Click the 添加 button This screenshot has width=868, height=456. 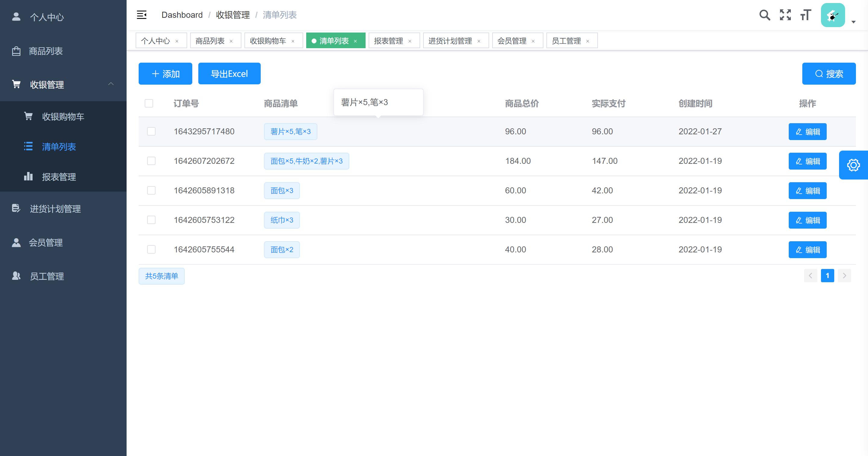click(165, 73)
